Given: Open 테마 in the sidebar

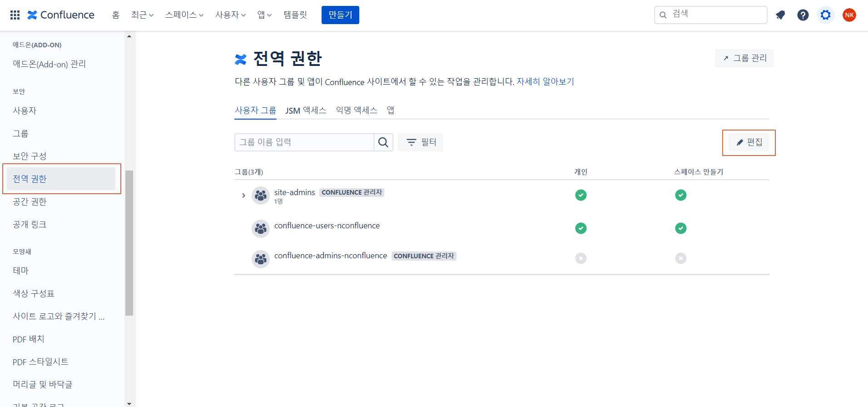Looking at the screenshot, I should click(x=20, y=271).
